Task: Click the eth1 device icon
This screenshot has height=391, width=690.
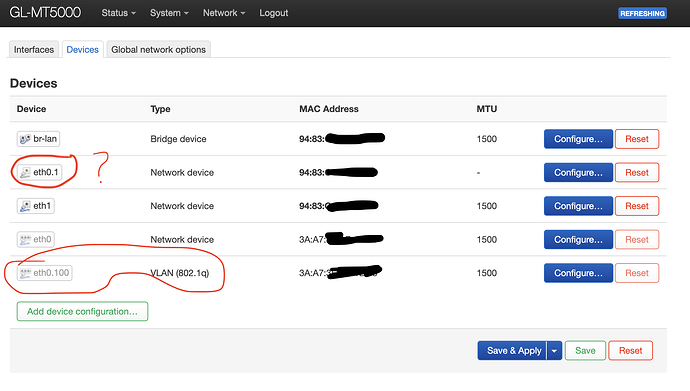Action: pos(25,206)
